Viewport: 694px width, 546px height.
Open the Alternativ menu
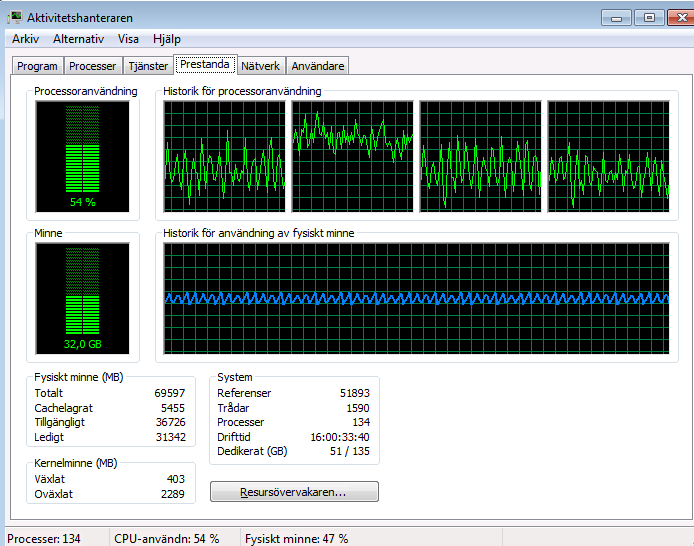click(x=78, y=39)
